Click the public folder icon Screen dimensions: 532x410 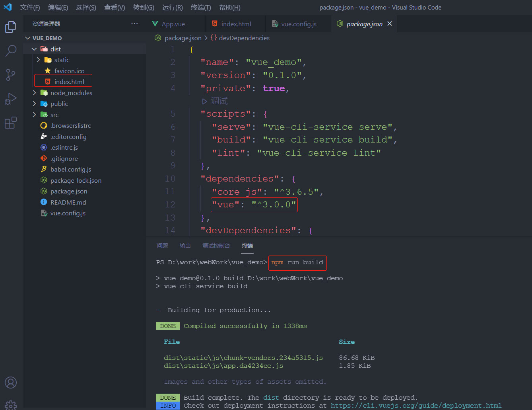(44, 103)
